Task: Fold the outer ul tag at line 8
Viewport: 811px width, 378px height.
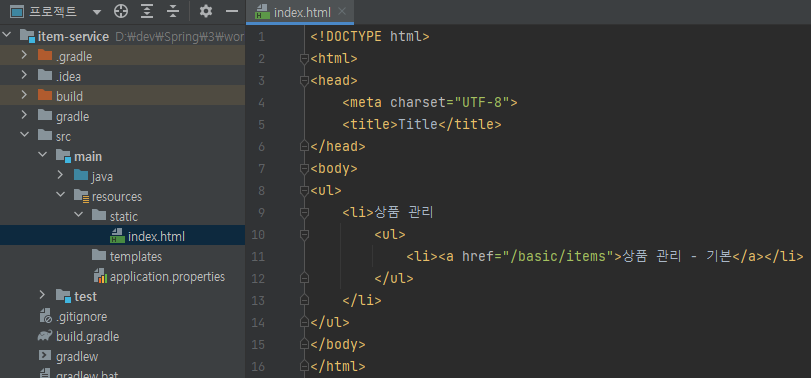Action: (304, 191)
